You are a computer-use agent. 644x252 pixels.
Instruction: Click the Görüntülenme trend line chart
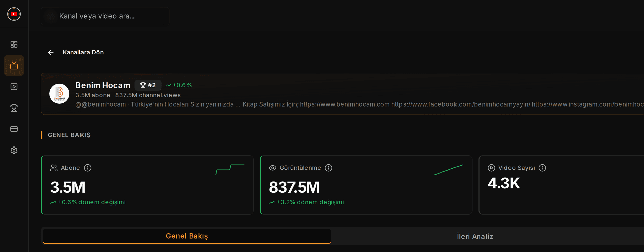coord(449,170)
